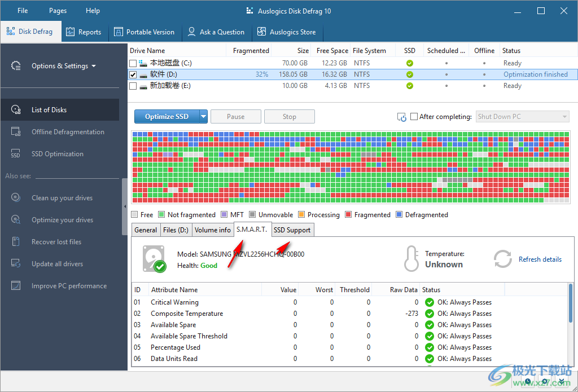578x392 pixels.
Task: Open the File menu
Action: pos(23,11)
